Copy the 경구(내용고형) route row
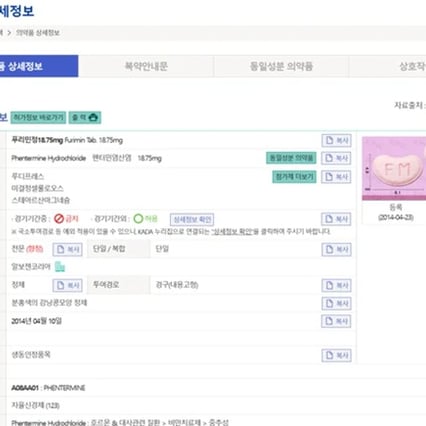The image size is (426, 426). pyautogui.click(x=336, y=285)
